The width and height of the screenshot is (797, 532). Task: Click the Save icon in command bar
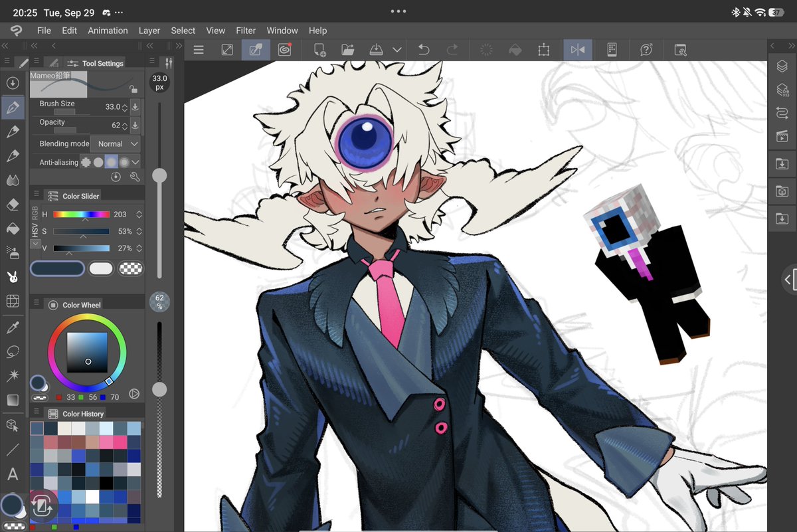point(376,50)
